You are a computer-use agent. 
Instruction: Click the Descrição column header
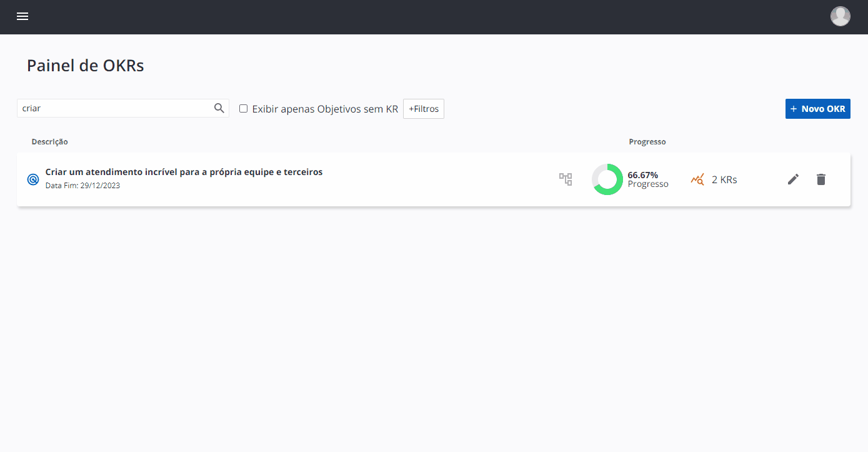(50, 142)
